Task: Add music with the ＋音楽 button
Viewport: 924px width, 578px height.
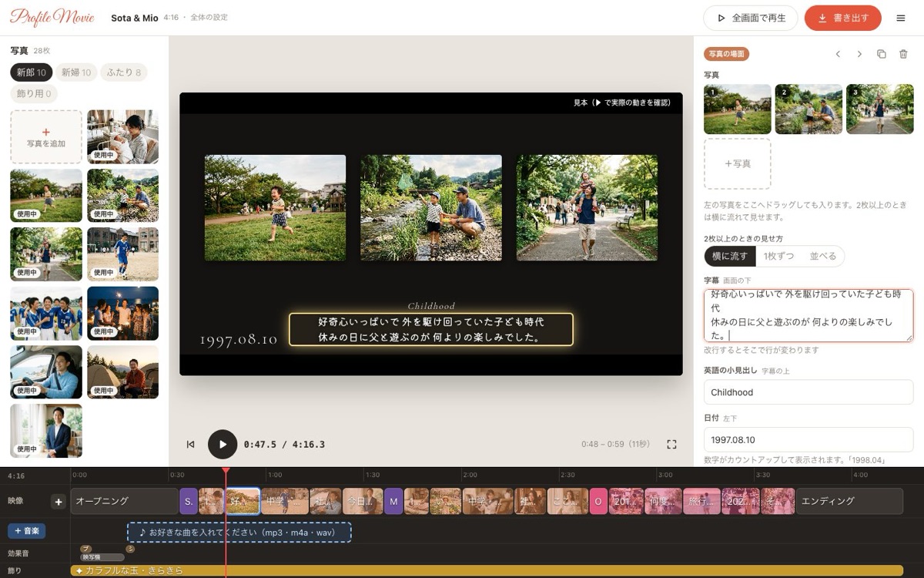Action: [27, 531]
